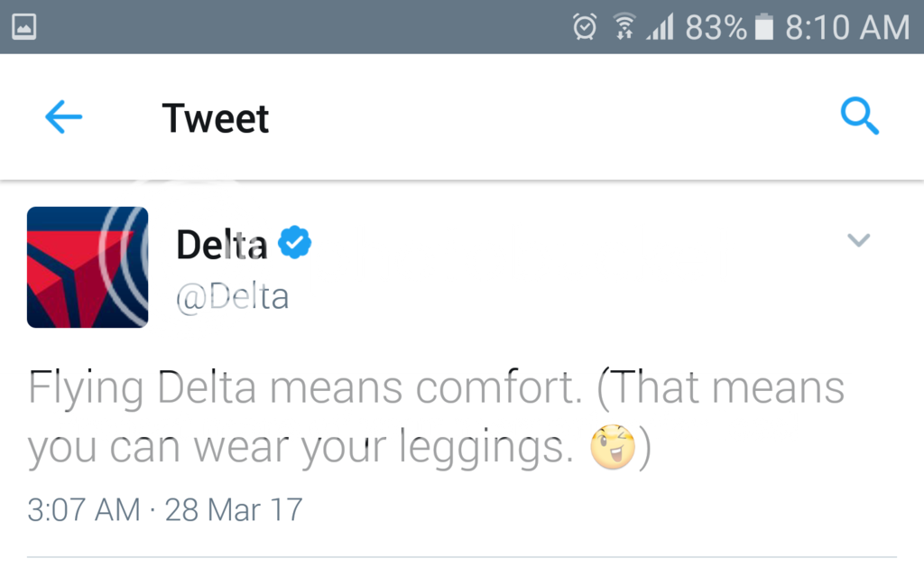Click the tweet date 28 Mar 17
The width and height of the screenshot is (924, 568).
click(234, 510)
